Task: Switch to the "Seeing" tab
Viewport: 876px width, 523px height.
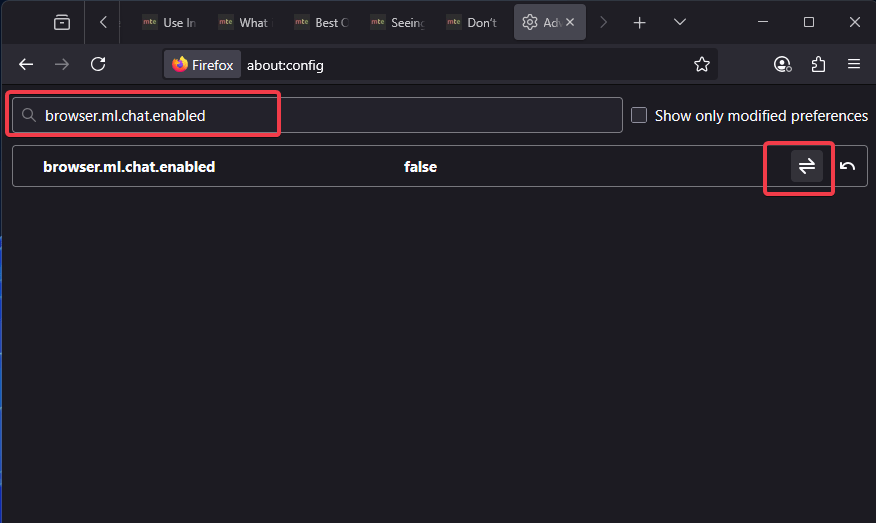Action: [x=397, y=22]
